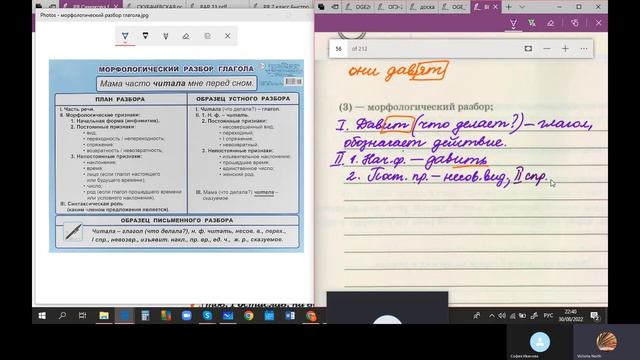Close the Photos drawing toolbar with X
The image size is (640, 360).
coord(228,36)
